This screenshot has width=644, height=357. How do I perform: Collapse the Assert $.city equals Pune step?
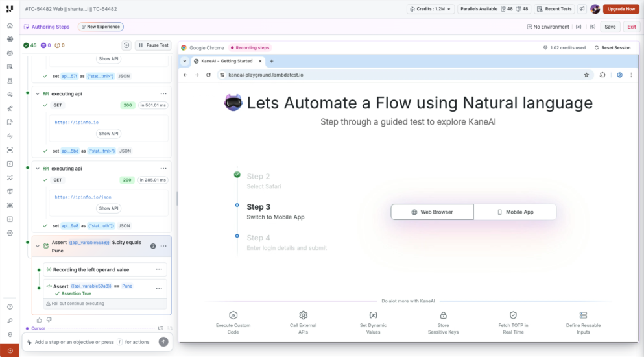(x=38, y=246)
